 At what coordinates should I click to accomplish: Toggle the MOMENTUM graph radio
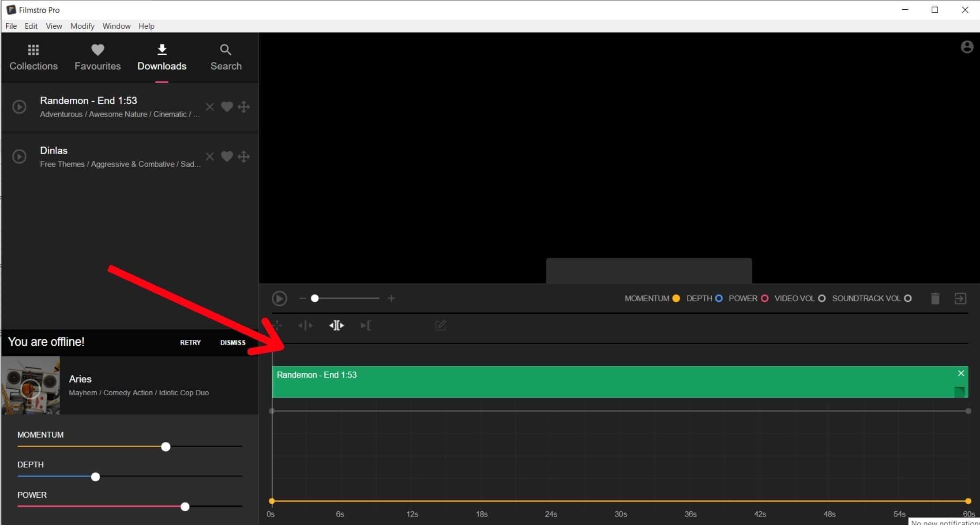[676, 299]
